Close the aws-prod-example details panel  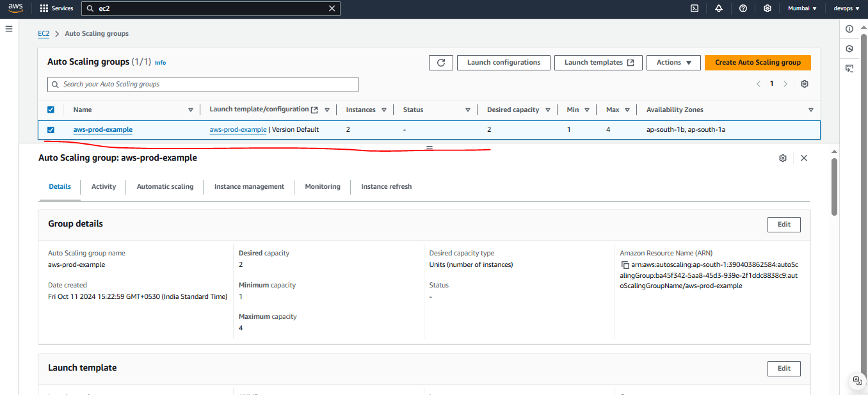(x=804, y=158)
